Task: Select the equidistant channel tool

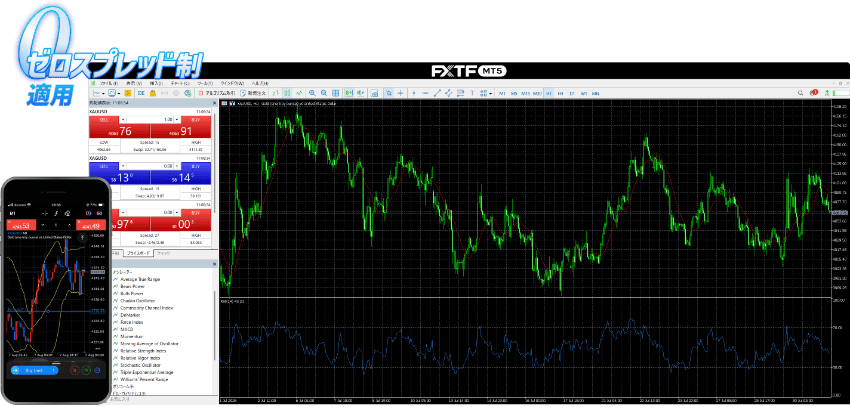Action: coord(449,93)
